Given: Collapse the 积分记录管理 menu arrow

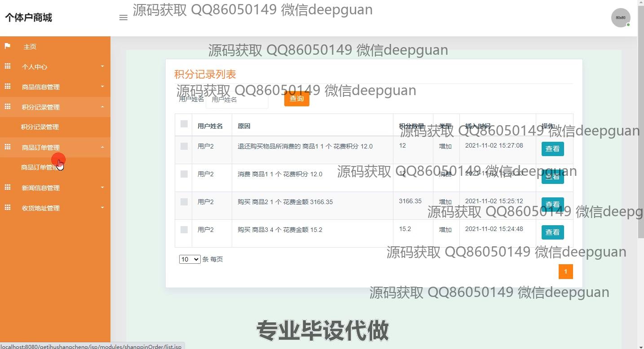Looking at the screenshot, I should coord(102,107).
